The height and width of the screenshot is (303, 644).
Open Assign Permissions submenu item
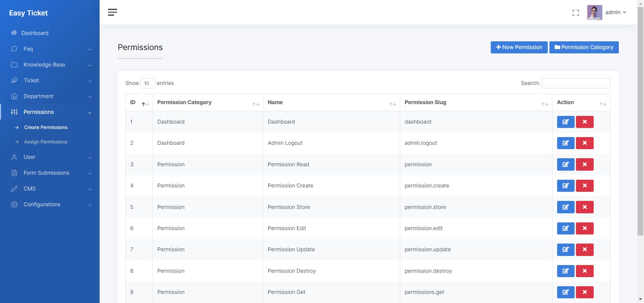point(46,142)
